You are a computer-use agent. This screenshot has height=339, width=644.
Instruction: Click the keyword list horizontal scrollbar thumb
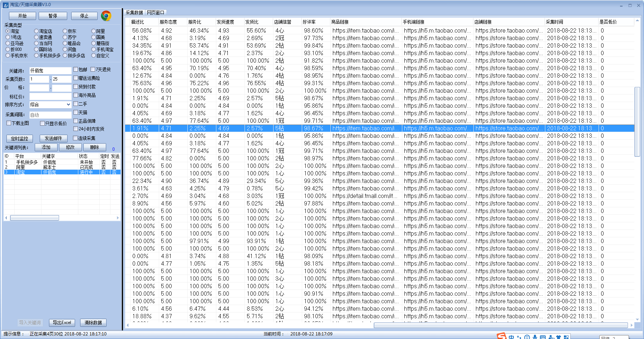[35, 218]
